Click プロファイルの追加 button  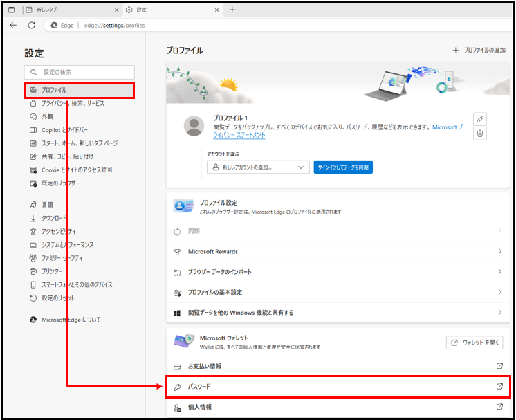[x=479, y=50]
